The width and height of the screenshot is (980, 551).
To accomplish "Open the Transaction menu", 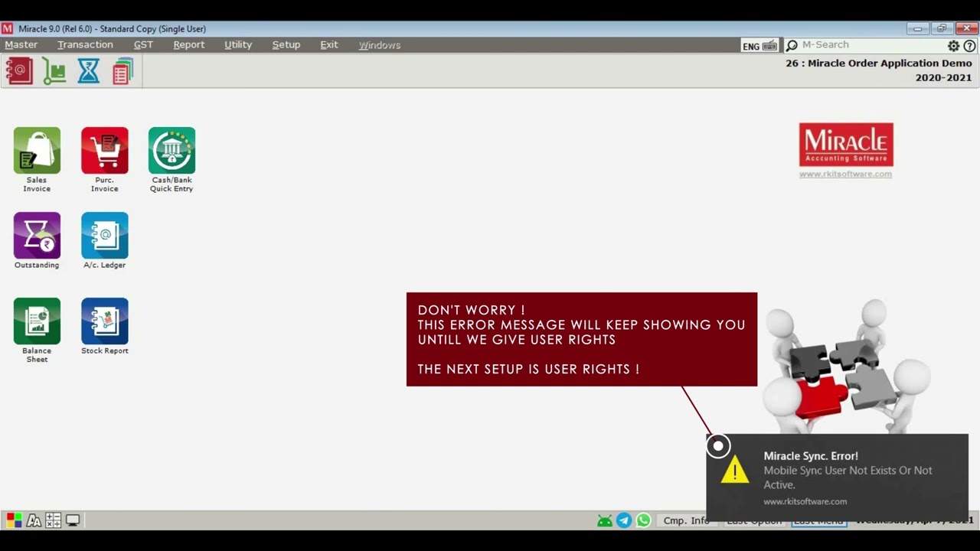I will click(85, 45).
